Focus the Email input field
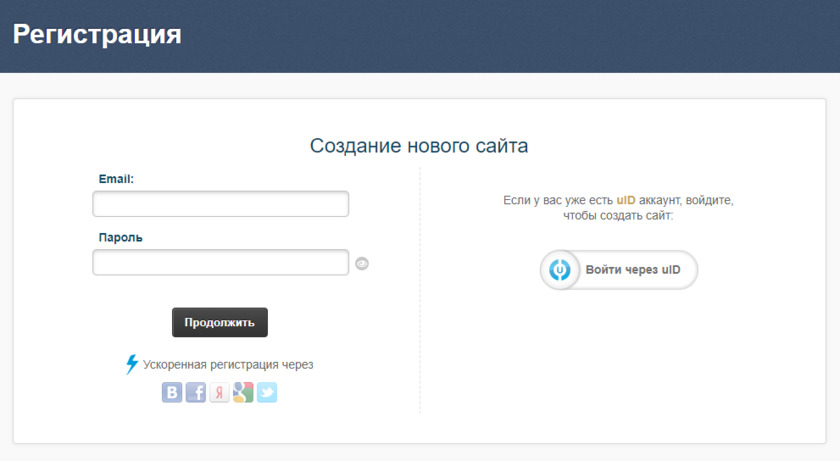Image resolution: width=840 pixels, height=461 pixels. coord(220,204)
